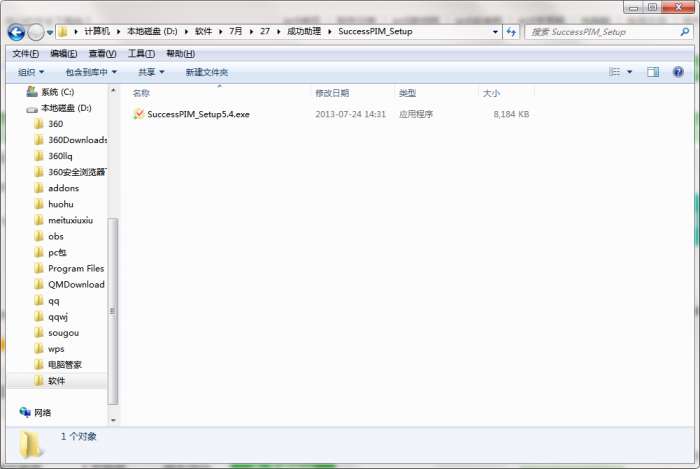
Task: Open the 编辑(E) menu
Action: pos(64,54)
